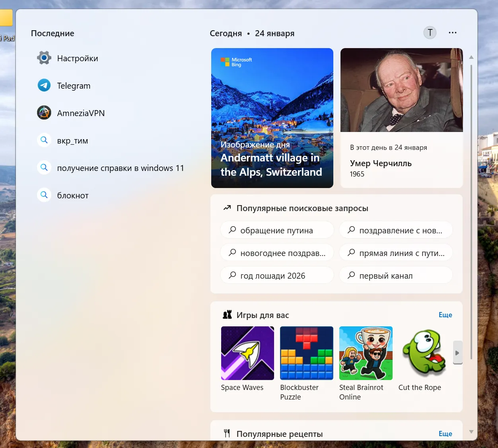Click the user profile avatar with letter T
Screen dimensions: 498x448
(430, 33)
